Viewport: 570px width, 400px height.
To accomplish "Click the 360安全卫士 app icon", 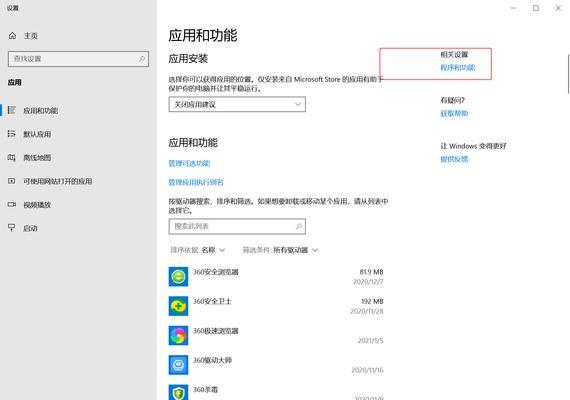I will [x=178, y=306].
